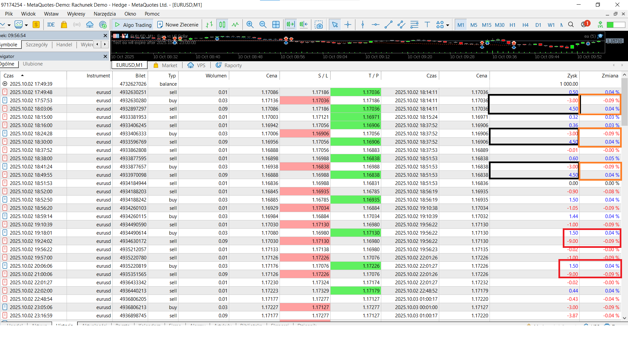The image size is (628, 364).
Task: Switch chart to bar chart style
Action: (x=209, y=25)
